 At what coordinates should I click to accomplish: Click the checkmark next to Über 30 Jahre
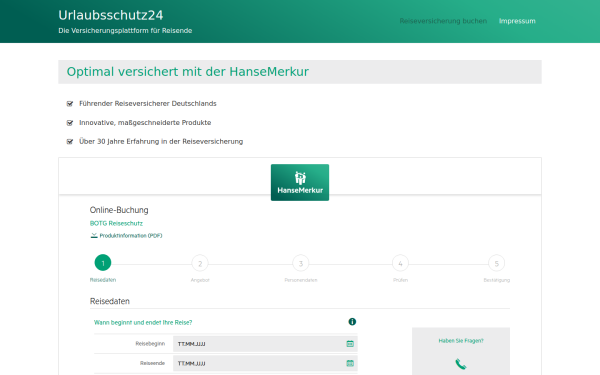click(70, 142)
